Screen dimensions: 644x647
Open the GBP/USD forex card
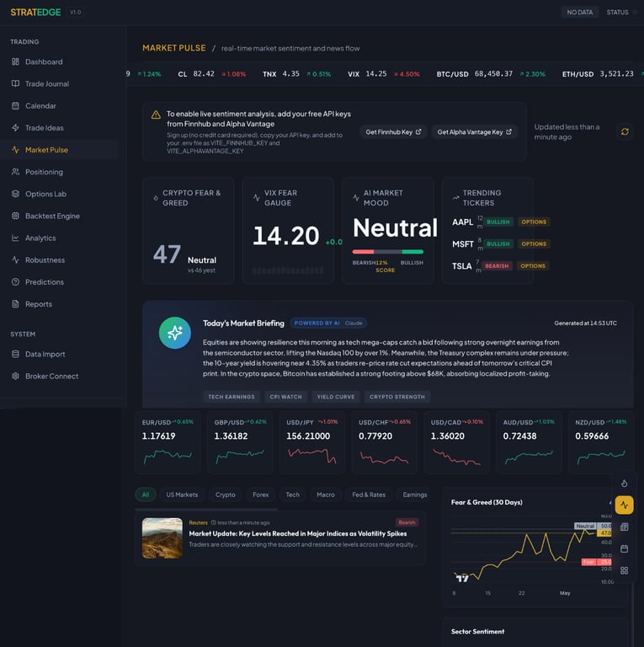click(240, 442)
